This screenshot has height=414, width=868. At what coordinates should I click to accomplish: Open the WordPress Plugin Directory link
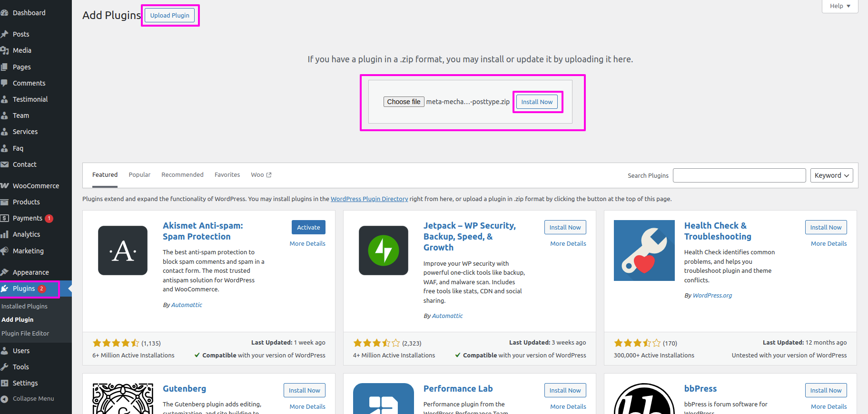click(369, 199)
